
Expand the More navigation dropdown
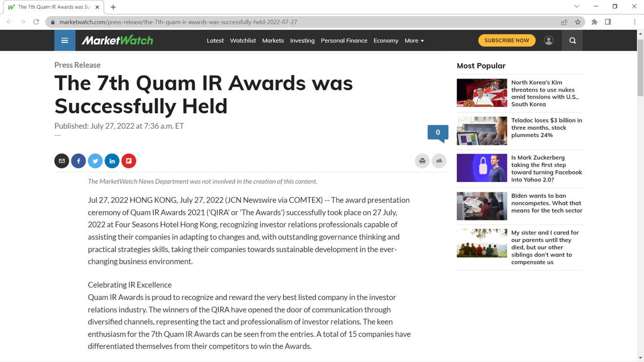click(x=414, y=40)
